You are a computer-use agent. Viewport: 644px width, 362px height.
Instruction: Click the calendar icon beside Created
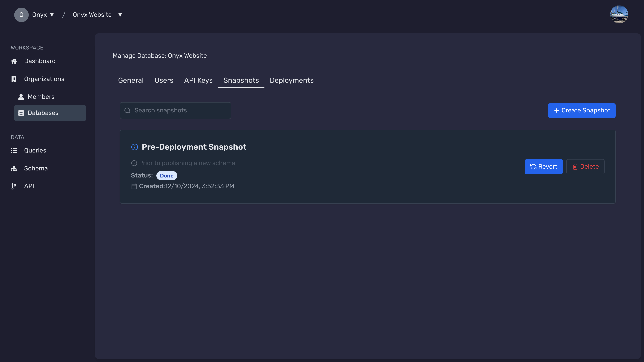(134, 186)
